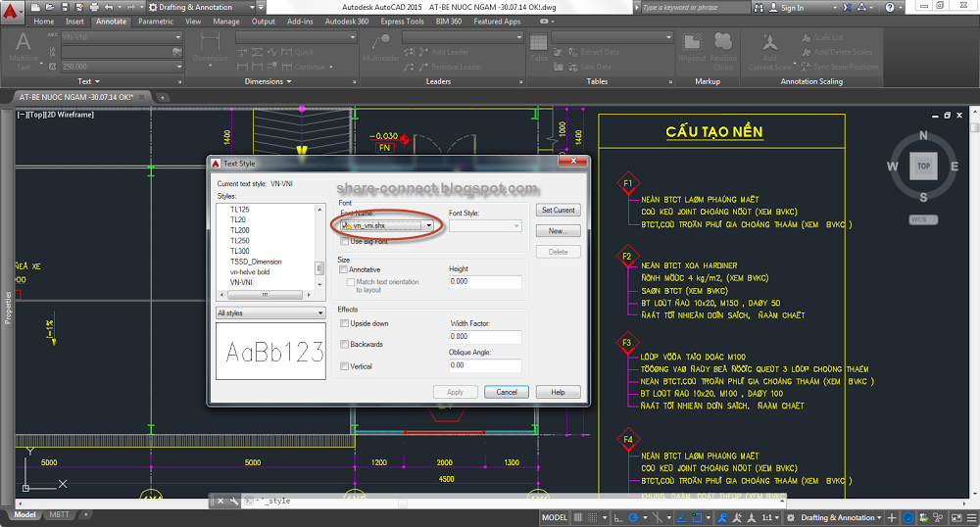Click the Cancel button in Text Style dialog
This screenshot has height=527, width=980.
tap(507, 392)
